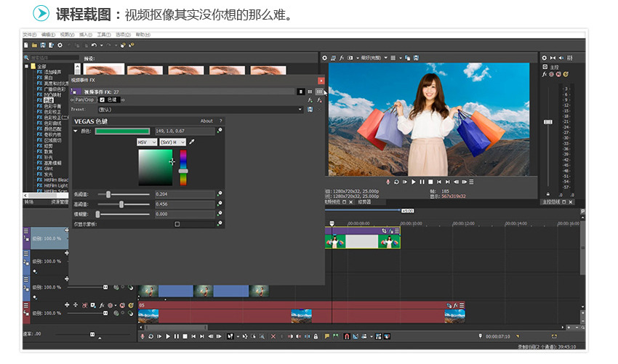Click the vertical hue slider bar

183,167
